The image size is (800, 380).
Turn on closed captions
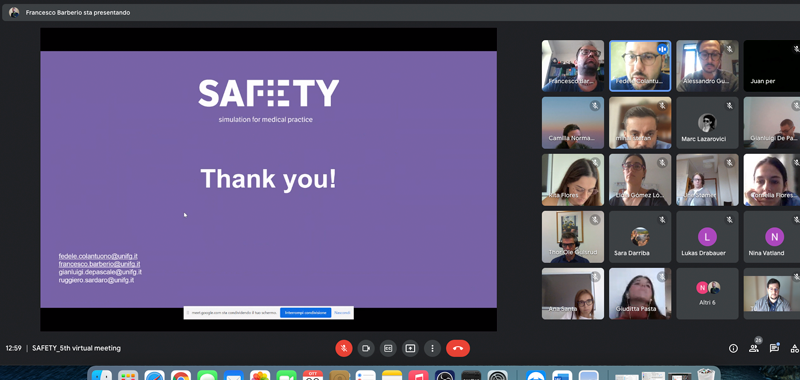(388, 348)
